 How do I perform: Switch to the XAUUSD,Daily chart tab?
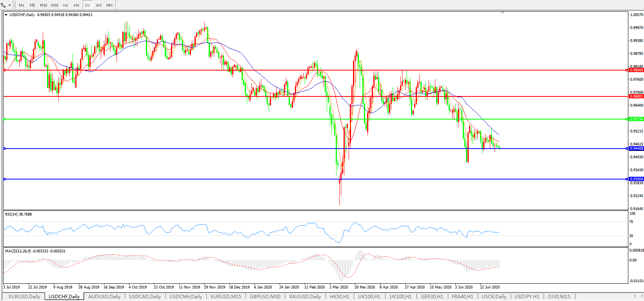point(305,297)
